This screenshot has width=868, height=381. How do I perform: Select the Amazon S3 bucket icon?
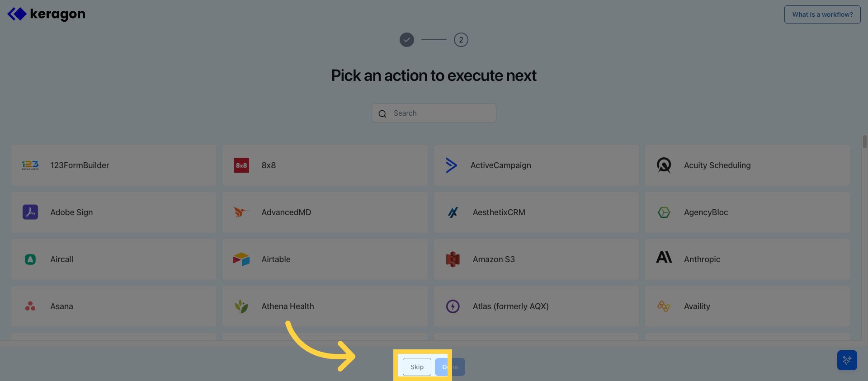453,259
